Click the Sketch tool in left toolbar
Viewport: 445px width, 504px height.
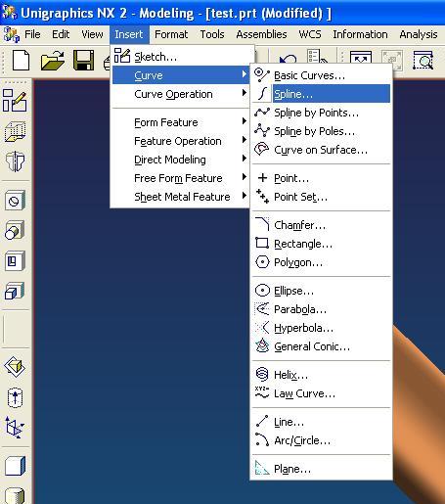15,101
